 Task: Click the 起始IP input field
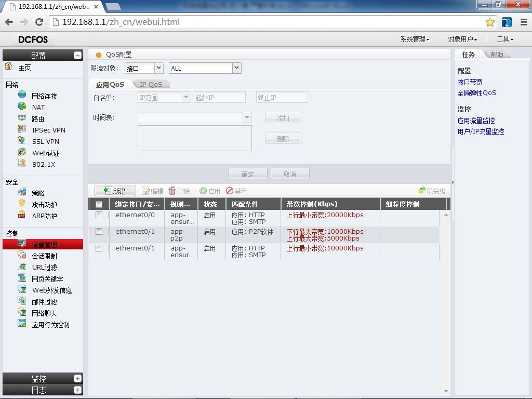coord(220,97)
